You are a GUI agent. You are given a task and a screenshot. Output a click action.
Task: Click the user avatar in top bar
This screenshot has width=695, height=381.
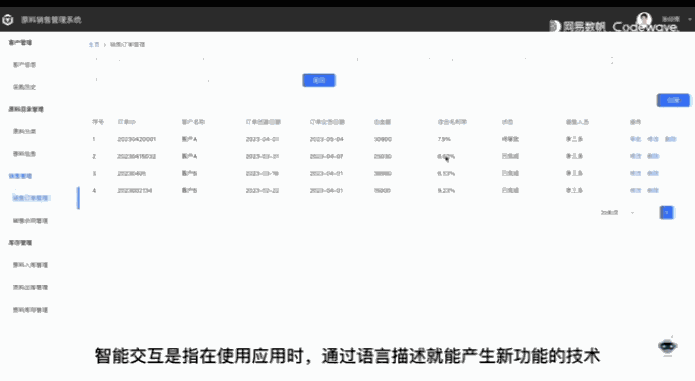click(644, 19)
